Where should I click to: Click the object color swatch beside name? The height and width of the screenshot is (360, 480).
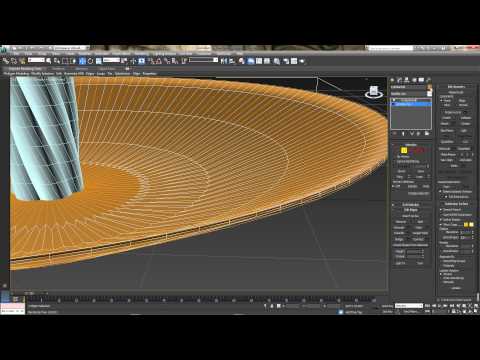coord(430,88)
